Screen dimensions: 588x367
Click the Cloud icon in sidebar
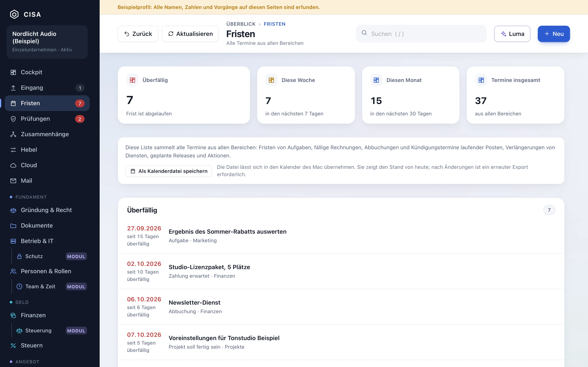[x=13, y=165]
